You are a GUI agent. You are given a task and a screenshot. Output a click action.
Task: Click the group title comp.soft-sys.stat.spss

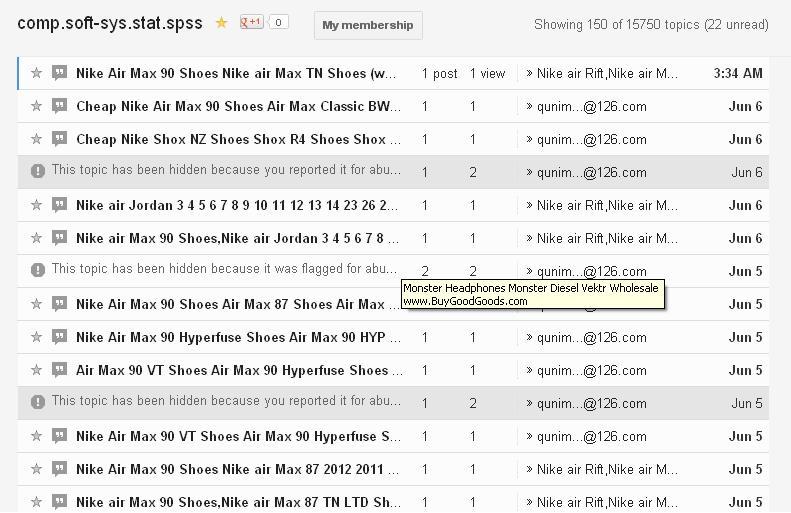[110, 23]
